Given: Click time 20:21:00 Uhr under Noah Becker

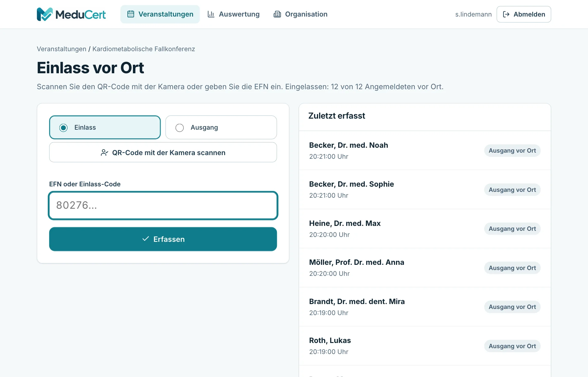Looking at the screenshot, I should coord(329,157).
